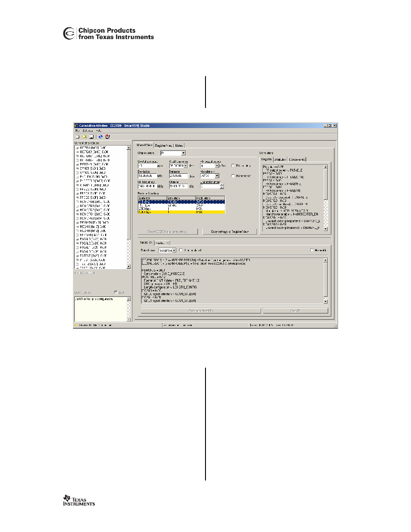Open the Attributes tab in Conversions
The image size is (411, 532).
pos(280,159)
